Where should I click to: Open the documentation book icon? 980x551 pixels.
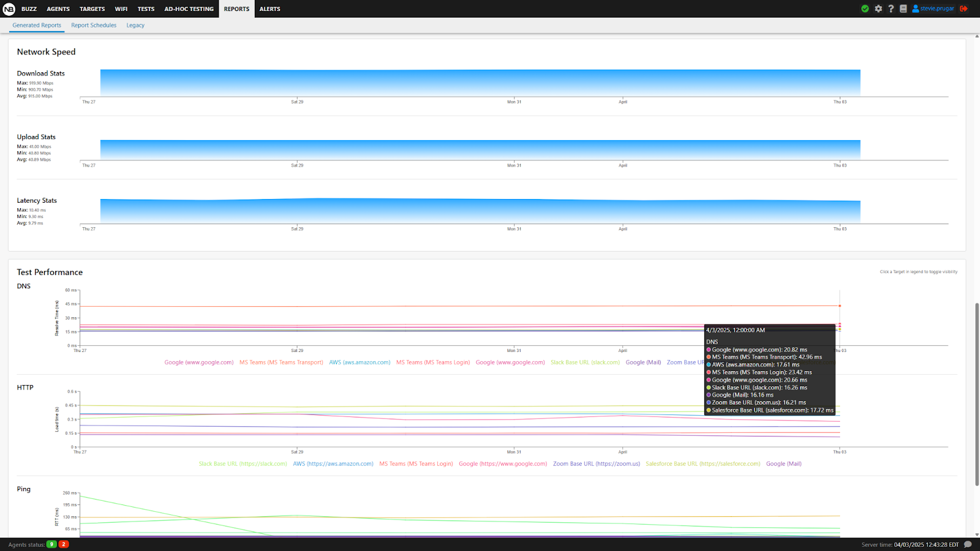[903, 9]
